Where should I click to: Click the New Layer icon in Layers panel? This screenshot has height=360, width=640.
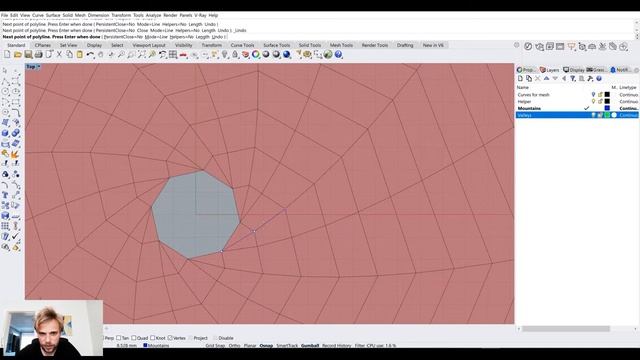(520, 78)
